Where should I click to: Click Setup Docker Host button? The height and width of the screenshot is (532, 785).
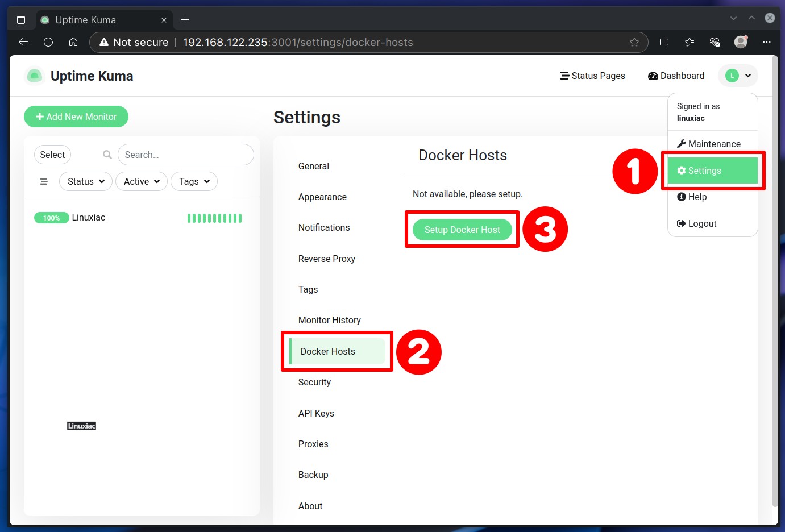pyautogui.click(x=462, y=230)
